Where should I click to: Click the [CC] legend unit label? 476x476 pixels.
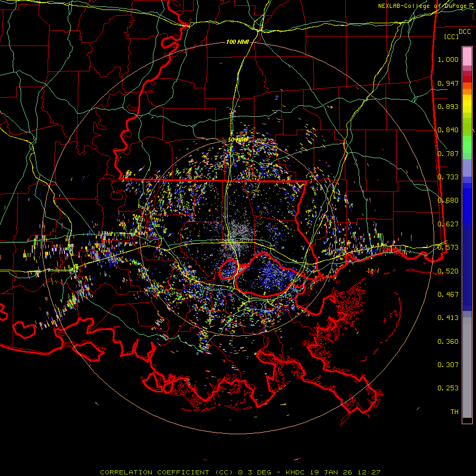click(451, 36)
